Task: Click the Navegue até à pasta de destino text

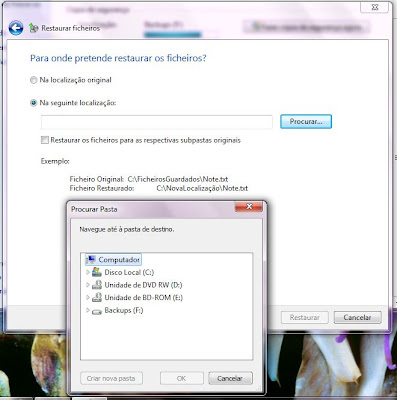Action: [x=127, y=229]
